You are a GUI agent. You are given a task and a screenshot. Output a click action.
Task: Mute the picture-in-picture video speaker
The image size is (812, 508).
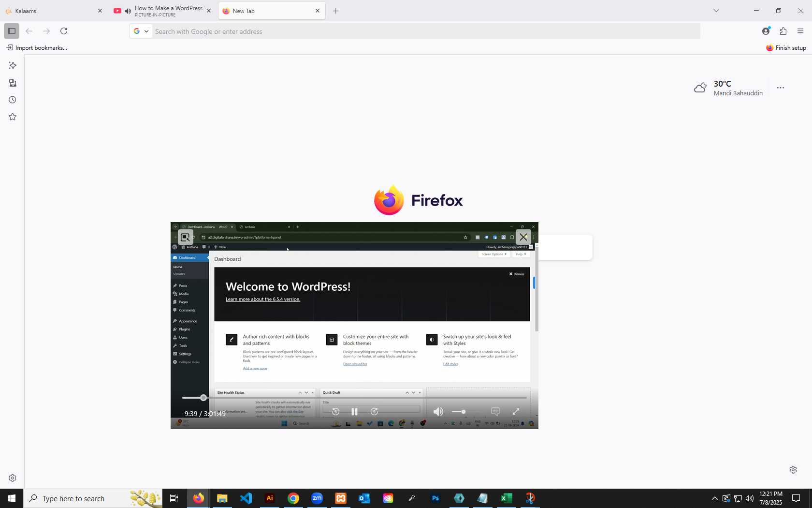pos(438,412)
